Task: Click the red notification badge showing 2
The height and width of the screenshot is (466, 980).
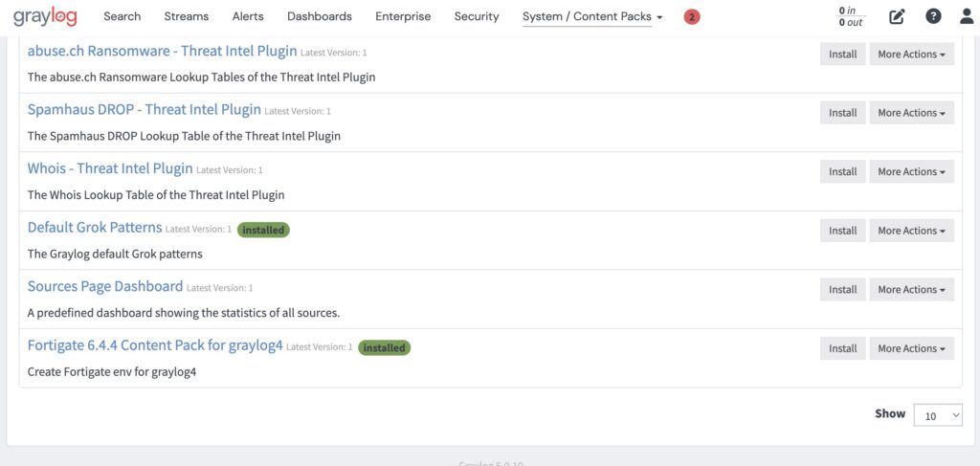Action: pyautogui.click(x=692, y=17)
